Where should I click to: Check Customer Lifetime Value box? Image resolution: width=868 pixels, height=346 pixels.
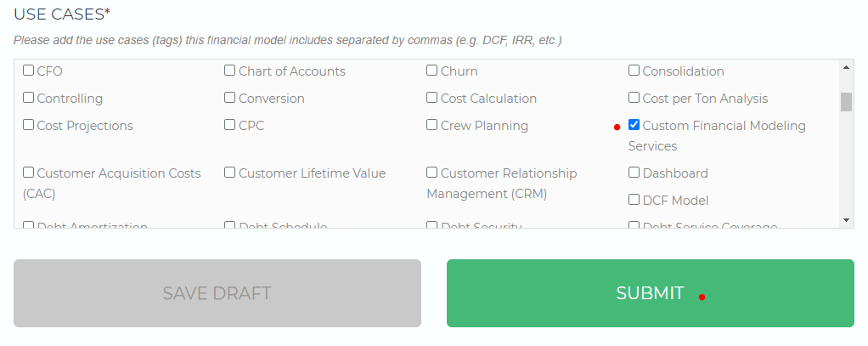pyautogui.click(x=229, y=173)
